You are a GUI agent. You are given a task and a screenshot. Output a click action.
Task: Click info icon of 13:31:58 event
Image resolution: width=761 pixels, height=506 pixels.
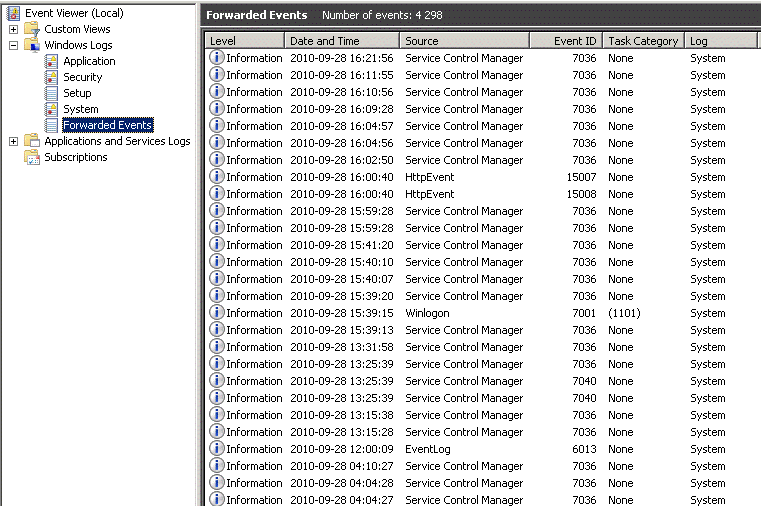pos(216,347)
